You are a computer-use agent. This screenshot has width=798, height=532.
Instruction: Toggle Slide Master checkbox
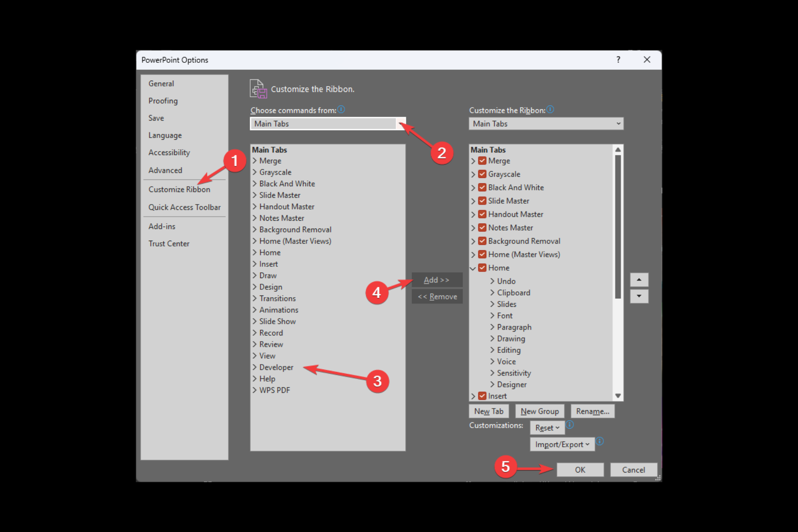pyautogui.click(x=482, y=201)
